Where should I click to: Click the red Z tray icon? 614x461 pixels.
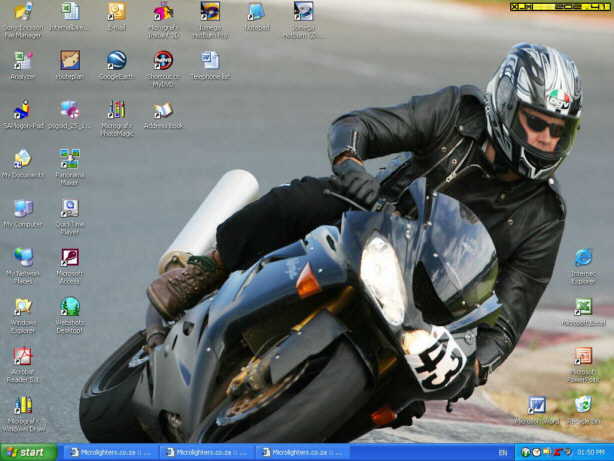(557, 452)
